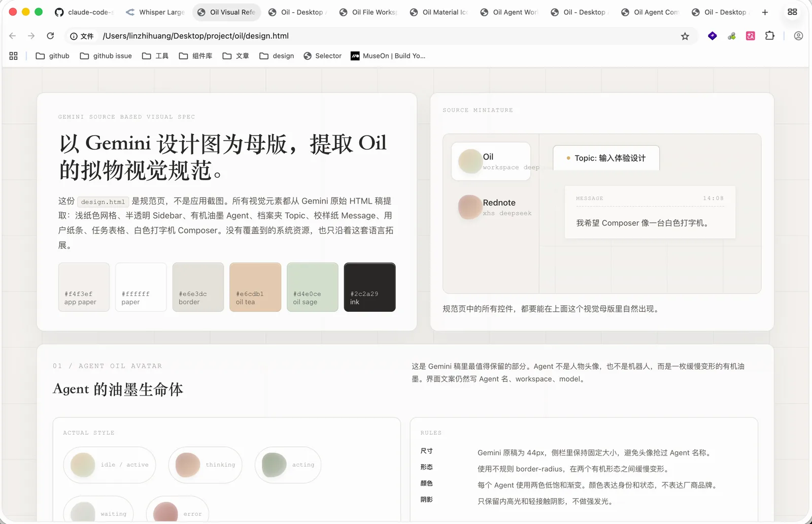Screen dimensions: 812x524
Task: Click the green clover extension icon
Action: (731, 36)
